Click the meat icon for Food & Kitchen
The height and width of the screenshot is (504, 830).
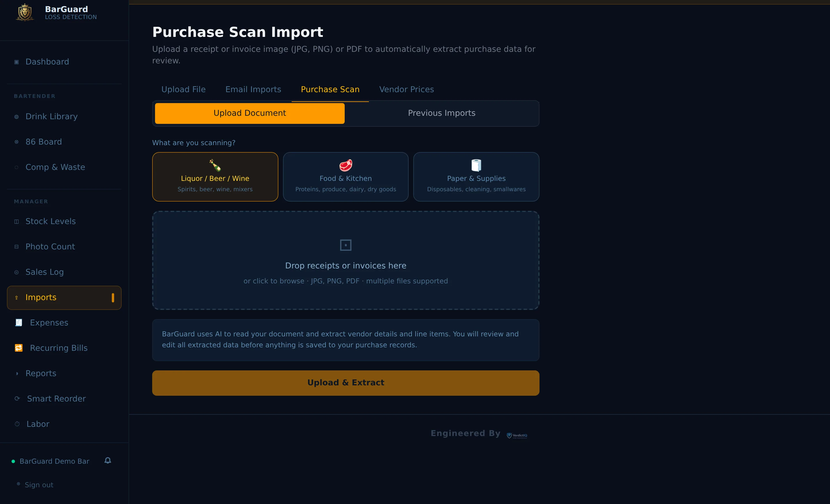[346, 165]
